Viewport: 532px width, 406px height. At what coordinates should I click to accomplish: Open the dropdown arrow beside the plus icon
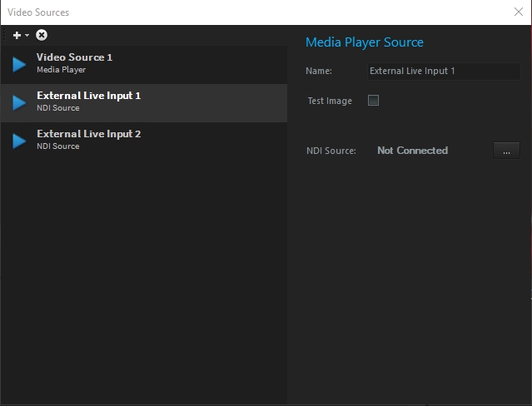point(27,36)
